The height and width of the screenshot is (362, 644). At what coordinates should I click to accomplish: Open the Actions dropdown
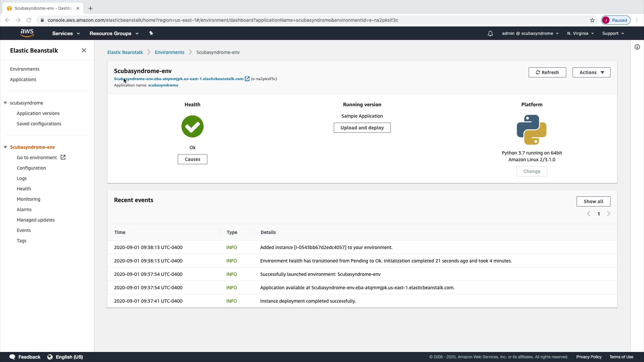pyautogui.click(x=591, y=72)
